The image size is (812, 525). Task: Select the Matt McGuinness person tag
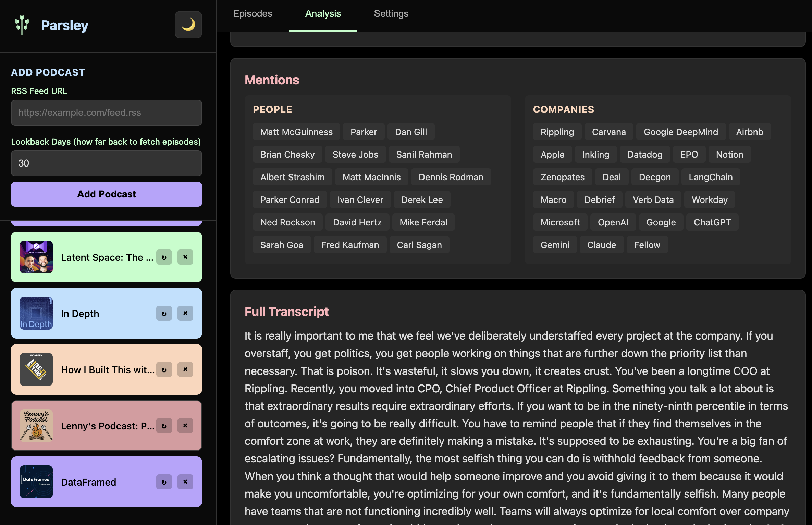point(296,132)
